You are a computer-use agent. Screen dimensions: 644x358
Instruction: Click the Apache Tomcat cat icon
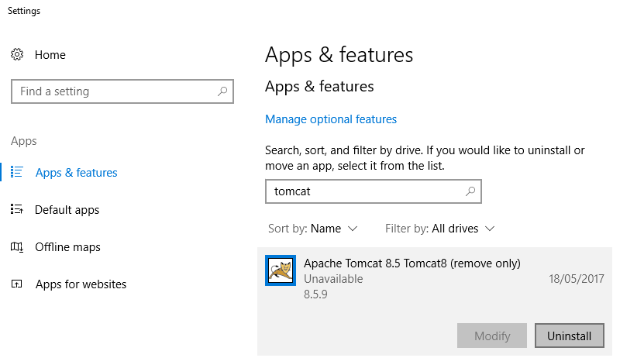pyautogui.click(x=281, y=270)
